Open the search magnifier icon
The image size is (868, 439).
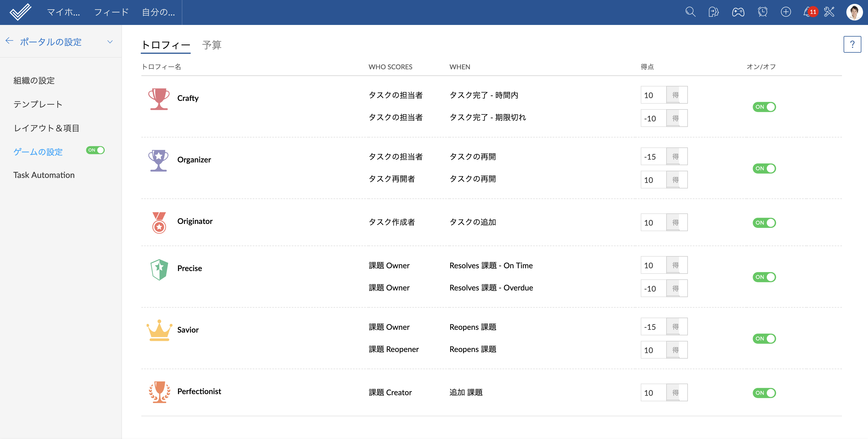[690, 12]
